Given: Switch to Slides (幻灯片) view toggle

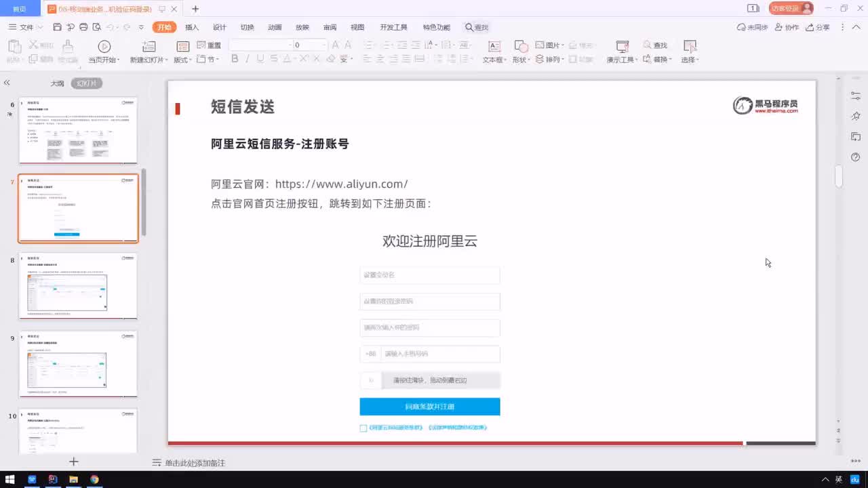Looking at the screenshot, I should 87,83.
